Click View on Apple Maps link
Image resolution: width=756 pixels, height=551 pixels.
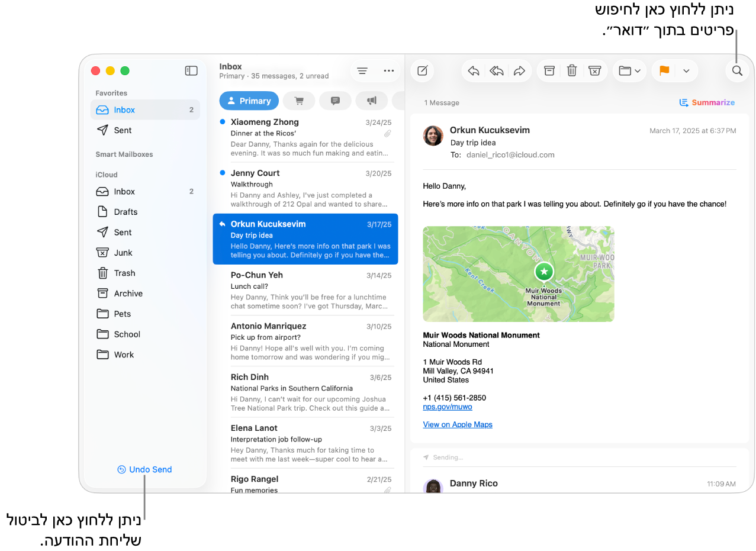point(458,424)
